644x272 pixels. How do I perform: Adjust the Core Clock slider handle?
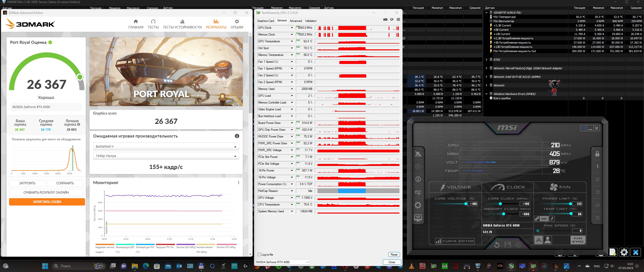[500, 204]
